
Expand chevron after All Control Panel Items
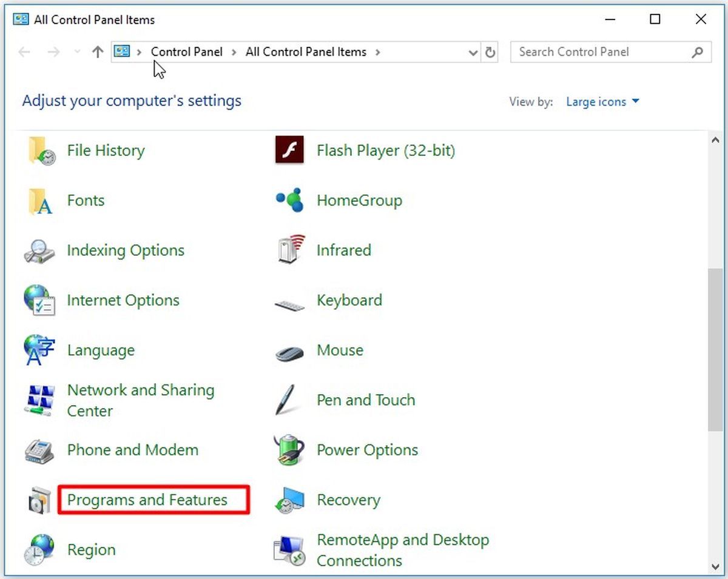pyautogui.click(x=378, y=52)
